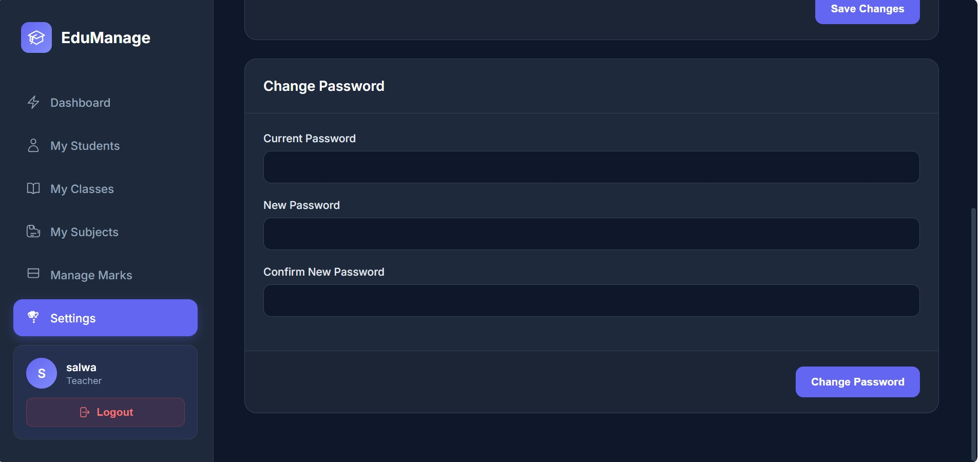
Task: Go to Manage Marks by its label
Action: coord(91,275)
